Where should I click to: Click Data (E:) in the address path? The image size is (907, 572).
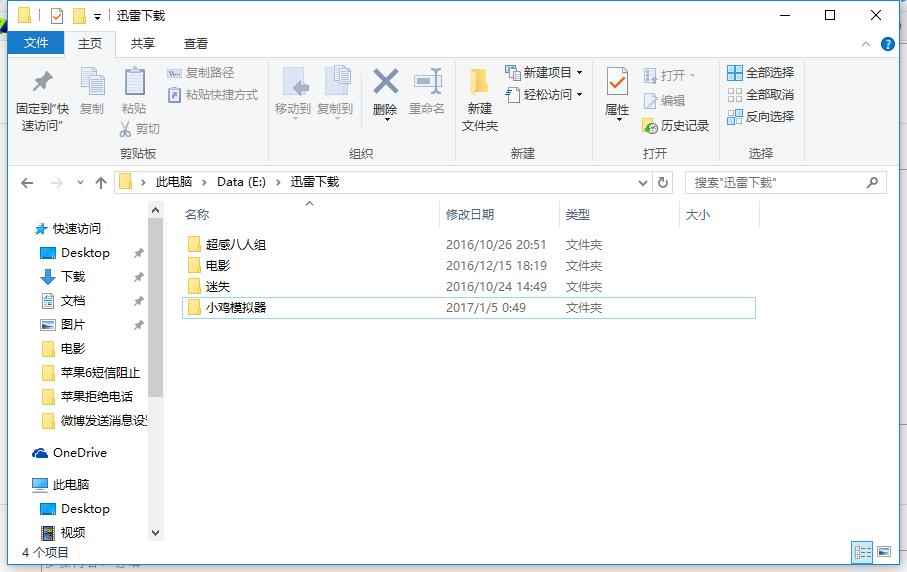coord(241,182)
